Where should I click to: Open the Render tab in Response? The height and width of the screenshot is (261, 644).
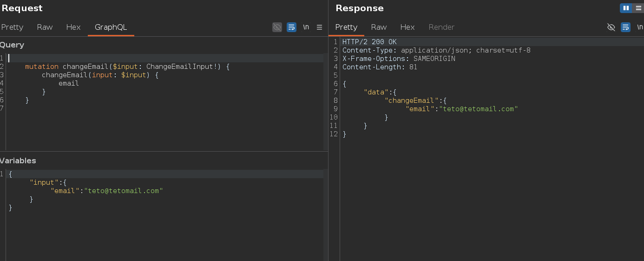[x=441, y=27]
